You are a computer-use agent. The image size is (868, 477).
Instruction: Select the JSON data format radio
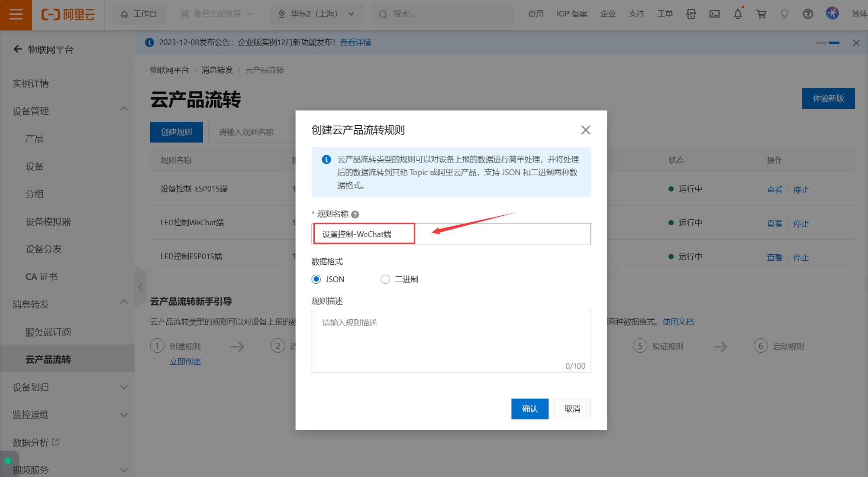click(x=316, y=279)
